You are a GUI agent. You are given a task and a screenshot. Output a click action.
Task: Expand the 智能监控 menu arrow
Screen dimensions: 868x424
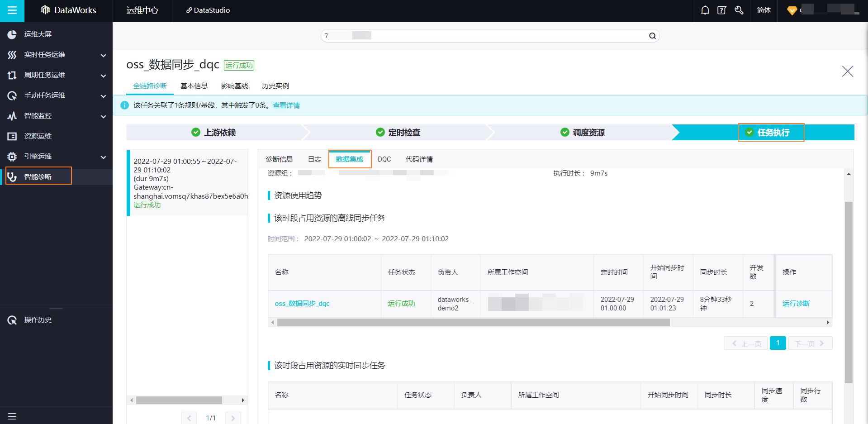(x=103, y=116)
